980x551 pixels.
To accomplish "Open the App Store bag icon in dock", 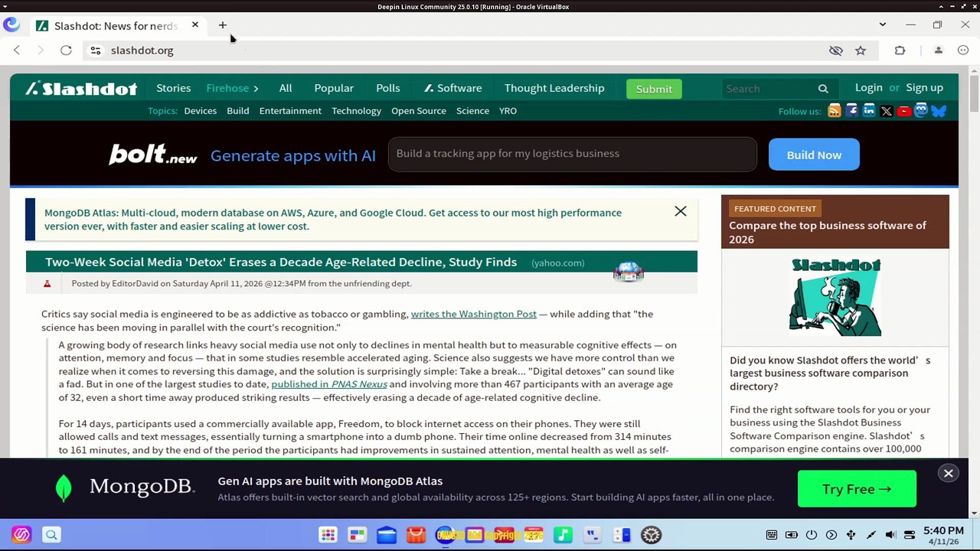I will coord(416,535).
